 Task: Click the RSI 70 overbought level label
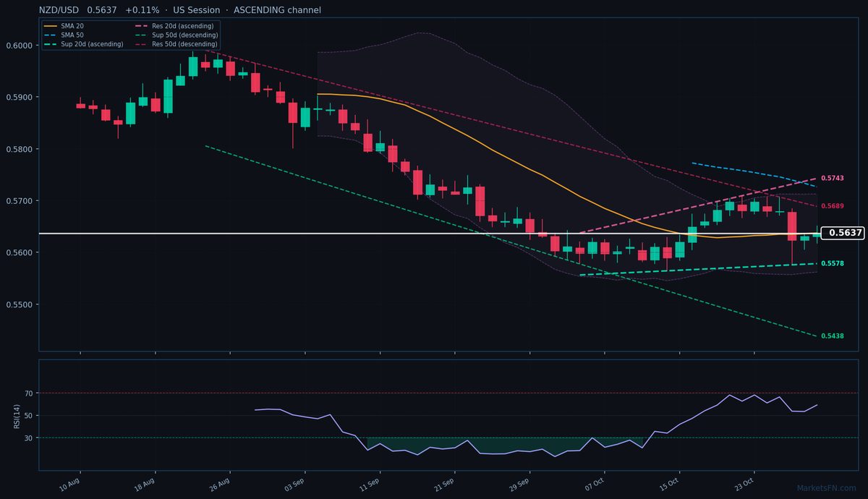coord(30,393)
